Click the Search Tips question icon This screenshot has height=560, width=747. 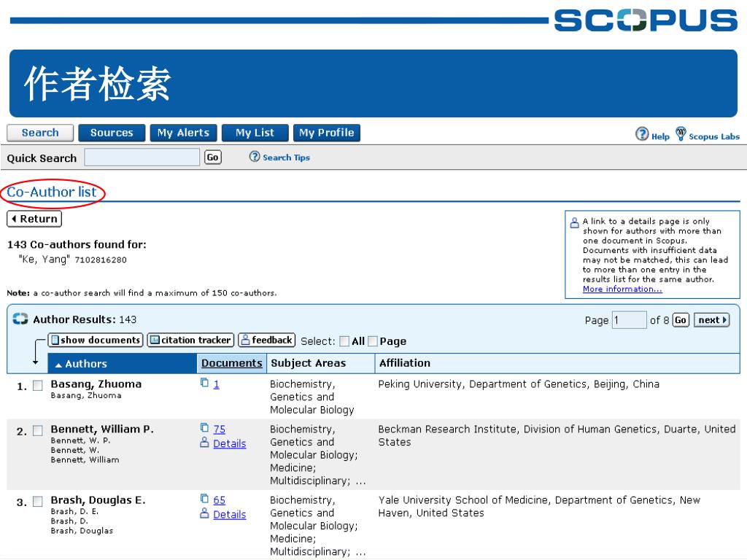[x=255, y=157]
